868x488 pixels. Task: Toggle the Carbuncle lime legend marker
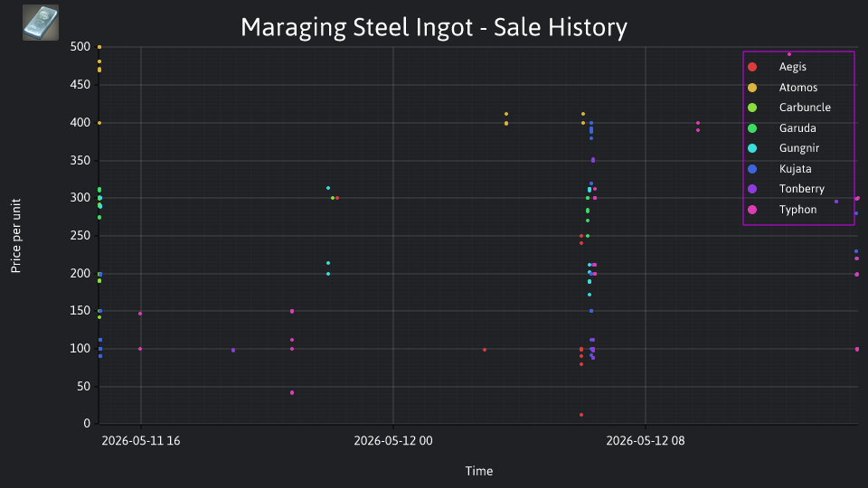pos(751,108)
